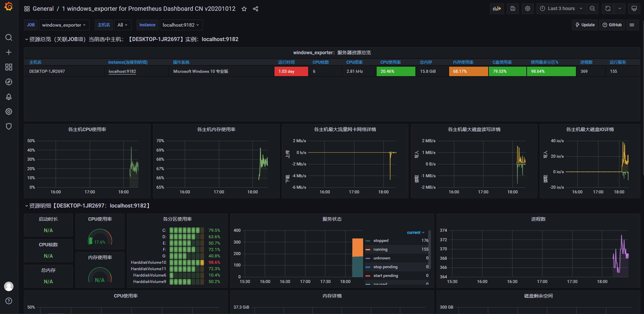Collapse the 资源总览 row
Screen dimensions: 644x314
27,39
